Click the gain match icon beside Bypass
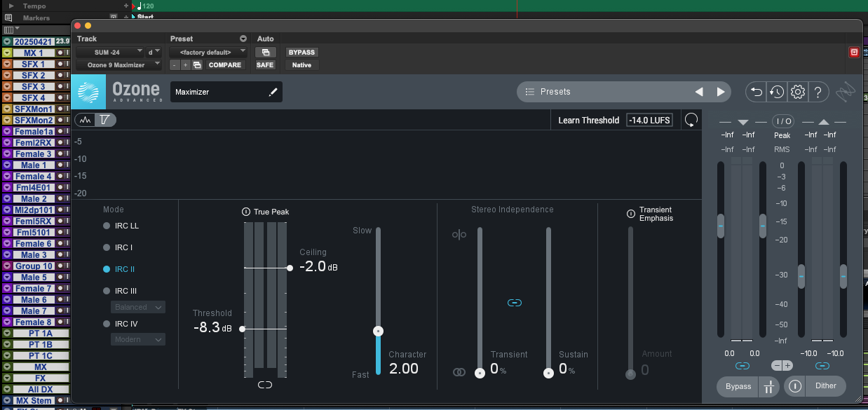Screen dimensions: 868x410 coord(768,386)
